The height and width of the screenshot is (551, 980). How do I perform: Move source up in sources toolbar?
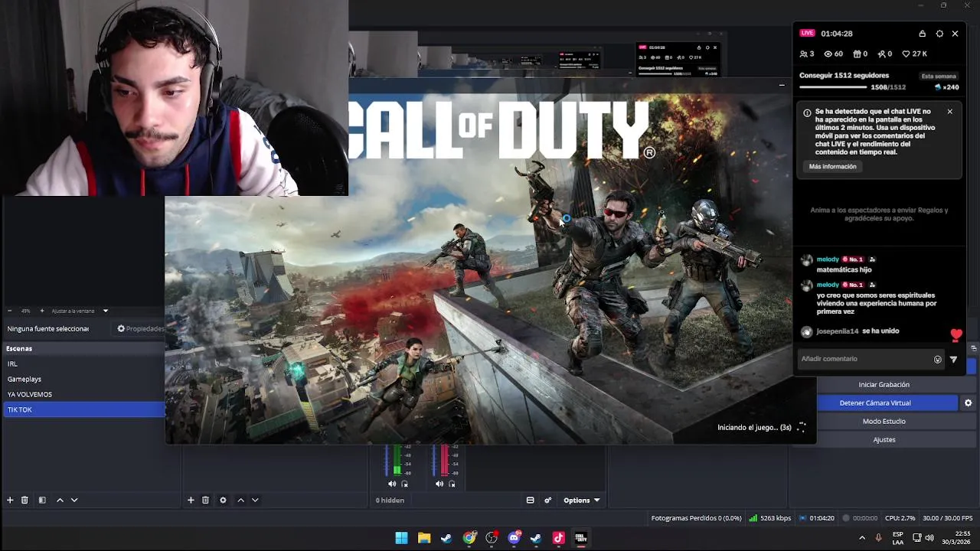(x=240, y=500)
